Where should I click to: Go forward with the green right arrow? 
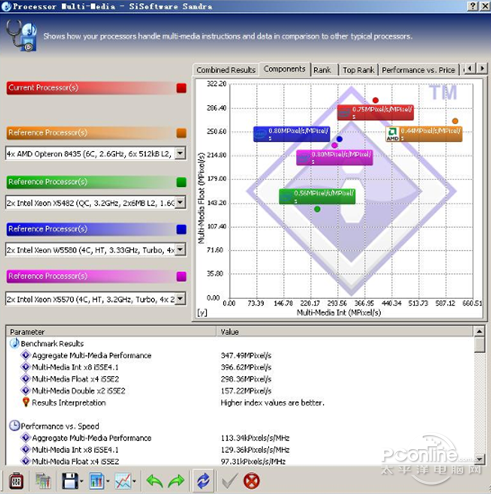(x=176, y=481)
